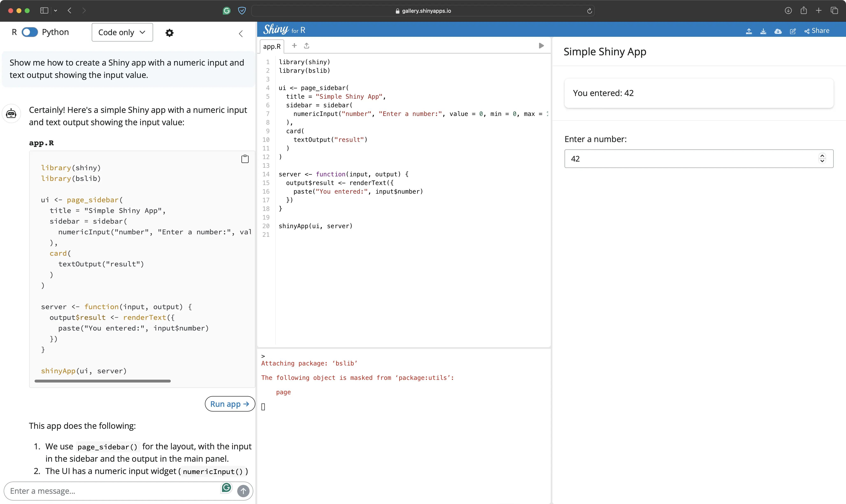Go forward in browser history
The width and height of the screenshot is (846, 504).
(x=84, y=10)
